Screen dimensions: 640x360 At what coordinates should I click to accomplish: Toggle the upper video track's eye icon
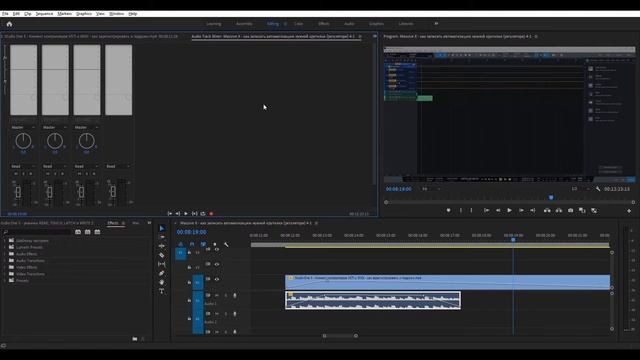pos(217,249)
